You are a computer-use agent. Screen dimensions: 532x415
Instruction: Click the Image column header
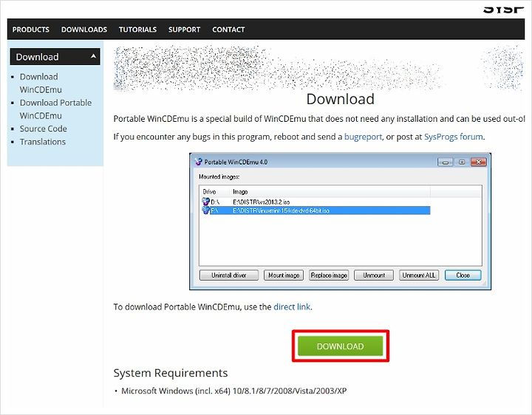330,191
